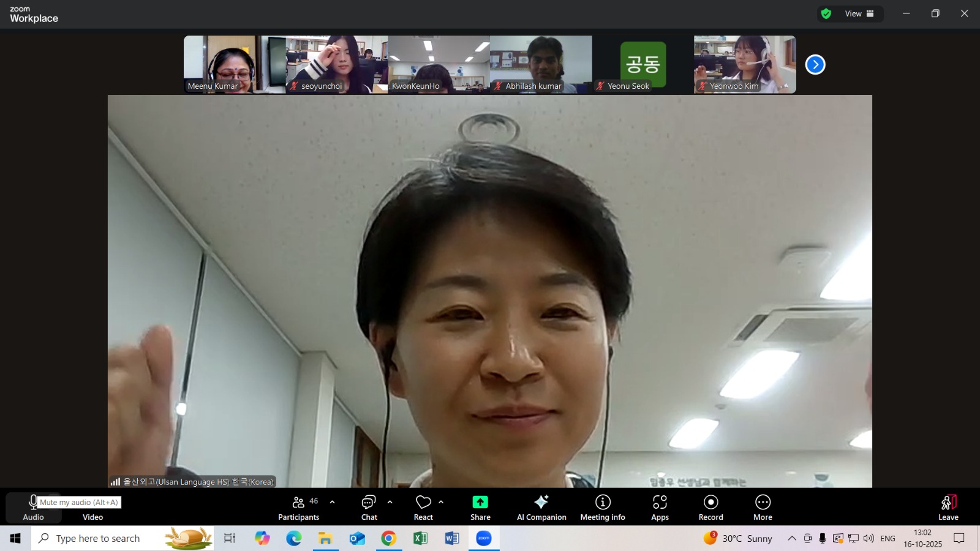Open the Chat panel
This screenshot has width=980, height=551.
[369, 508]
